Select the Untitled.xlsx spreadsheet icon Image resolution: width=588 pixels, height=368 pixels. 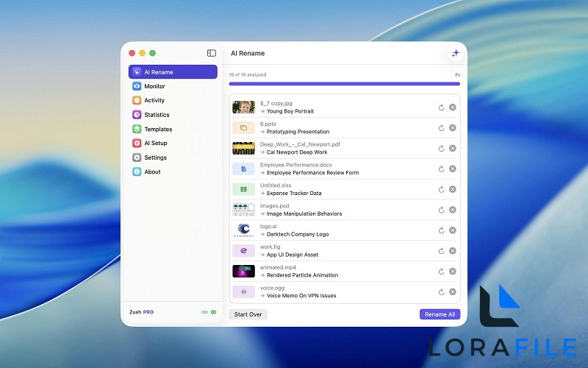point(244,189)
